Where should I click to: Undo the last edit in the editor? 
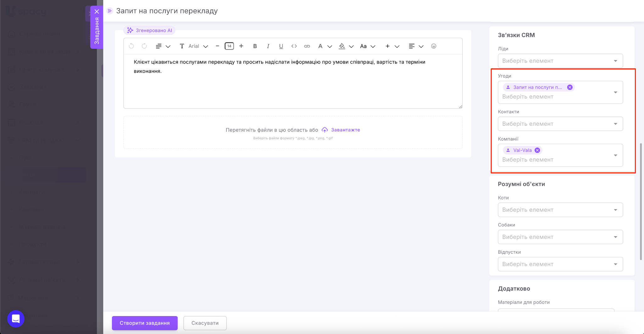click(x=131, y=46)
